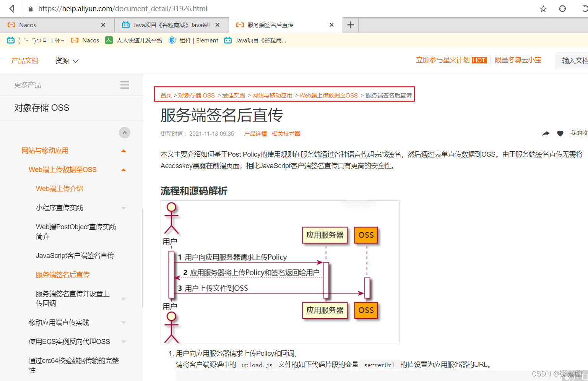This screenshot has width=588, height=381.
Task: Expand 使用ECS实例反向代理OSS in sidebar
Action: (123, 341)
